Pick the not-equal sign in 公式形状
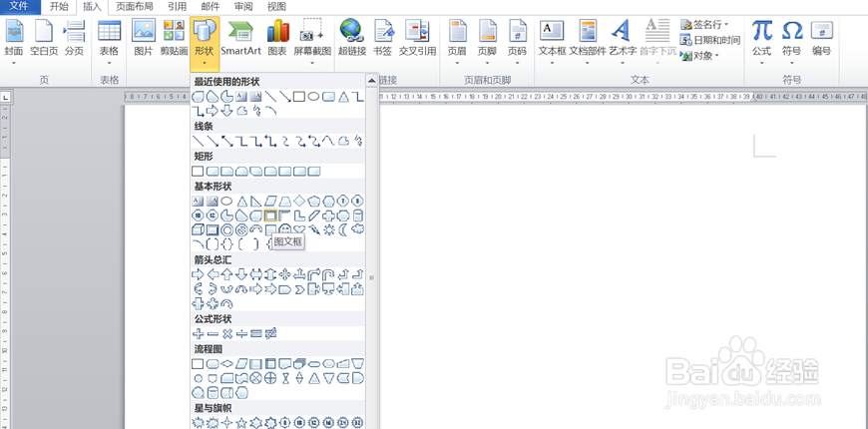 (x=270, y=333)
